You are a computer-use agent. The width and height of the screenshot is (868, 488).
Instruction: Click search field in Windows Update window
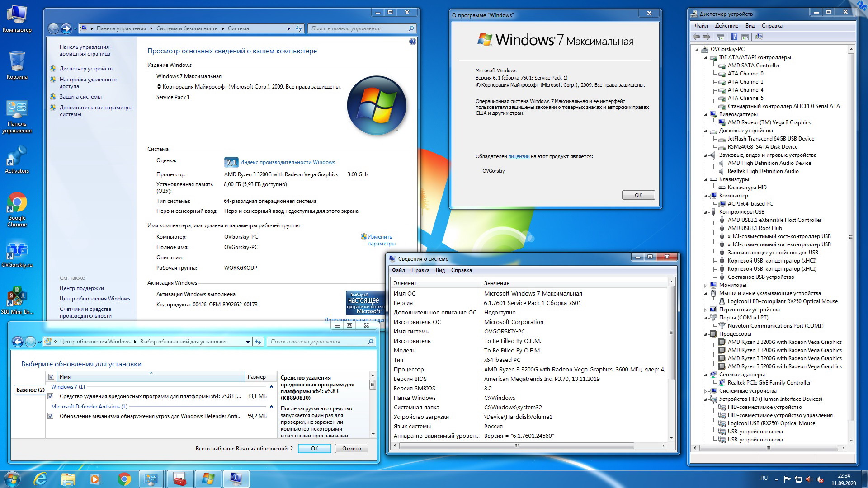click(321, 342)
